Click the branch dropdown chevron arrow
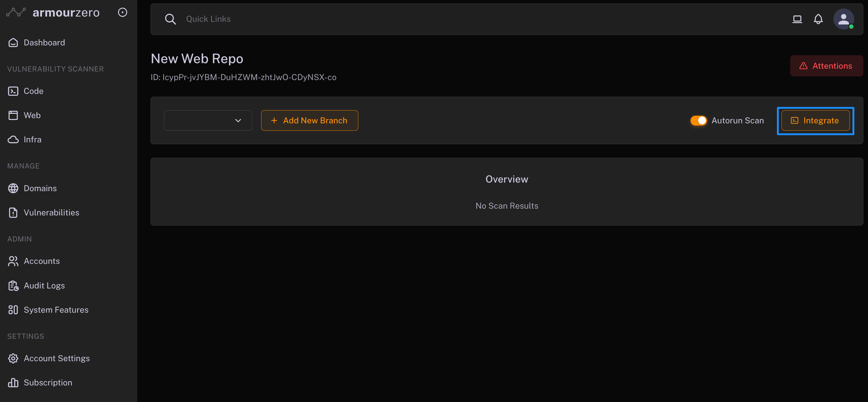Image resolution: width=868 pixels, height=402 pixels. pos(238,120)
